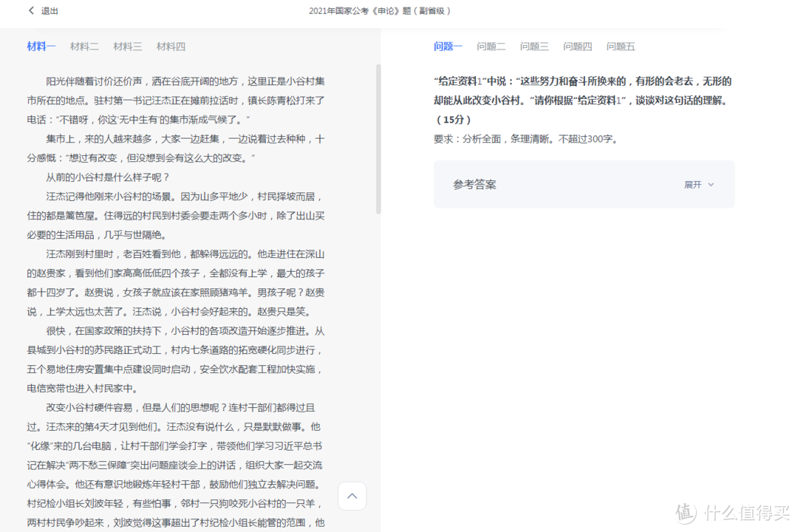This screenshot has width=798, height=532.
Task: View 问题五, the last question
Action: (x=621, y=46)
